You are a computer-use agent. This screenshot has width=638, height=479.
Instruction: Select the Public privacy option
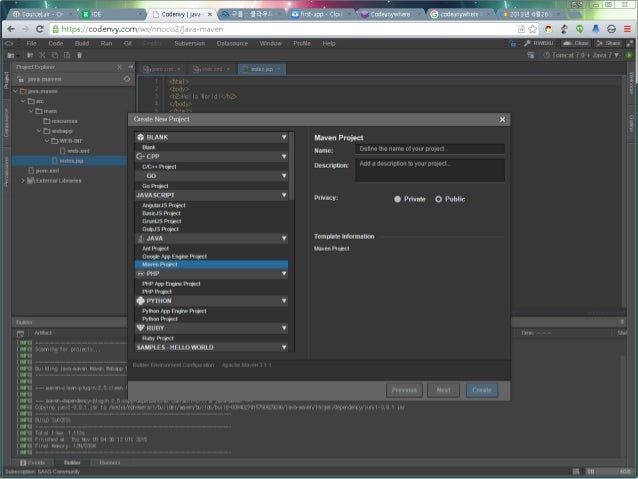(x=438, y=199)
